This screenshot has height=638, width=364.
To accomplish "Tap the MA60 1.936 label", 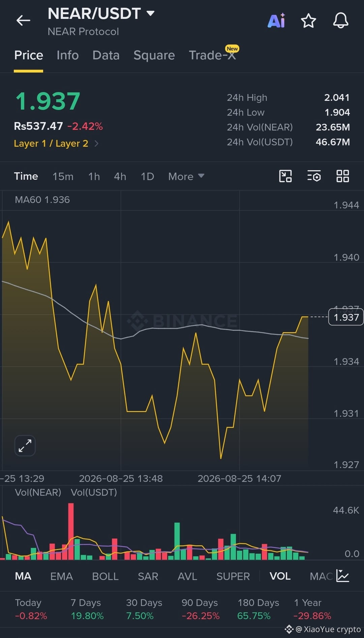I will tap(42, 200).
